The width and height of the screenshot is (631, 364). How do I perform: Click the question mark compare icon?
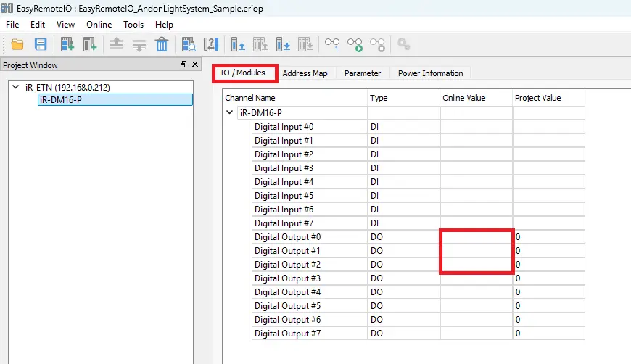click(211, 44)
